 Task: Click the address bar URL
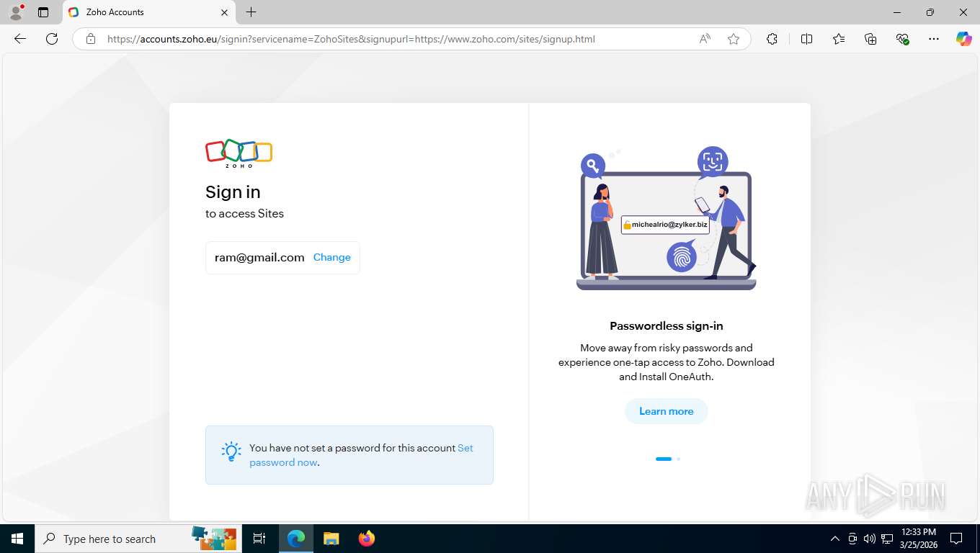(x=351, y=39)
